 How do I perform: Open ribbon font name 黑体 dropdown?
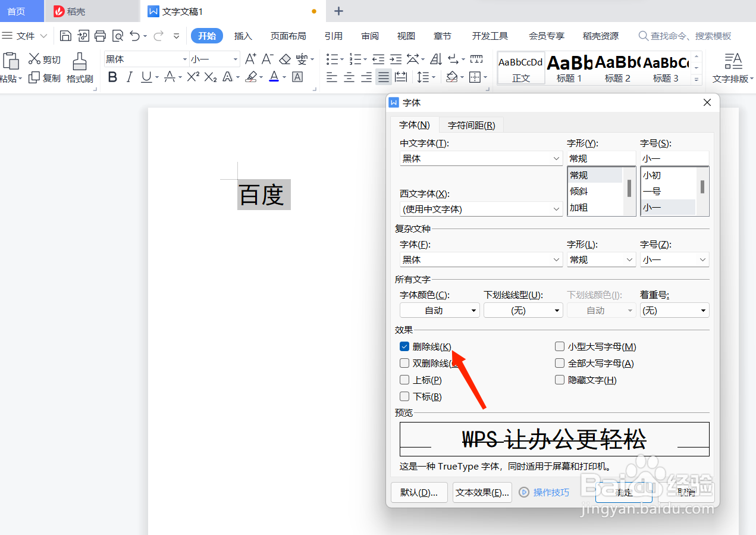click(185, 59)
